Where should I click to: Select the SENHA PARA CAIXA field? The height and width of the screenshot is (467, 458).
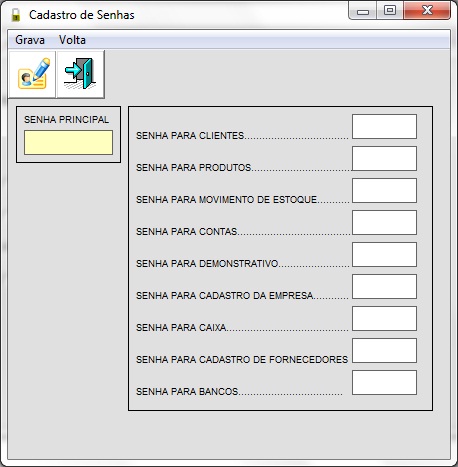384,318
